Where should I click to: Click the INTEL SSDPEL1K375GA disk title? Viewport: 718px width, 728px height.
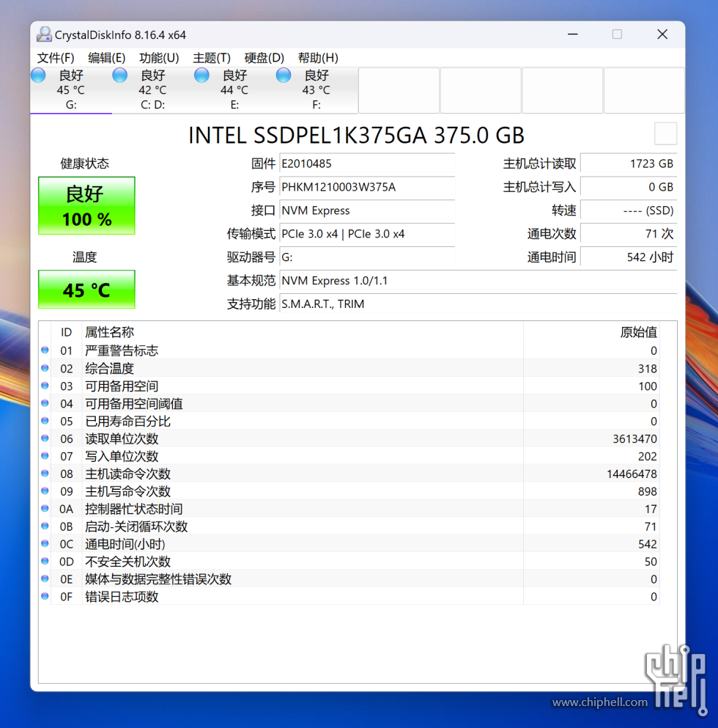coord(356,135)
